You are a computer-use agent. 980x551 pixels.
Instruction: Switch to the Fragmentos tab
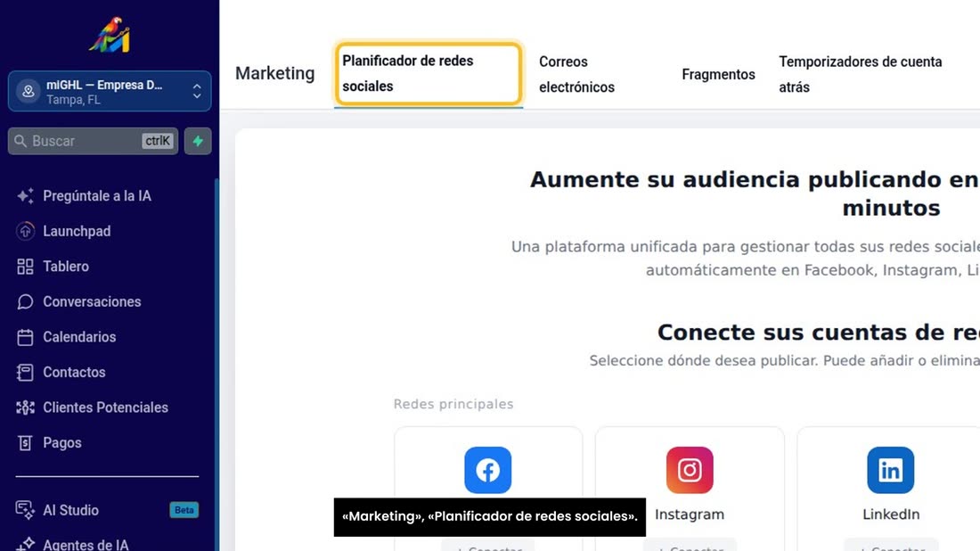click(718, 74)
